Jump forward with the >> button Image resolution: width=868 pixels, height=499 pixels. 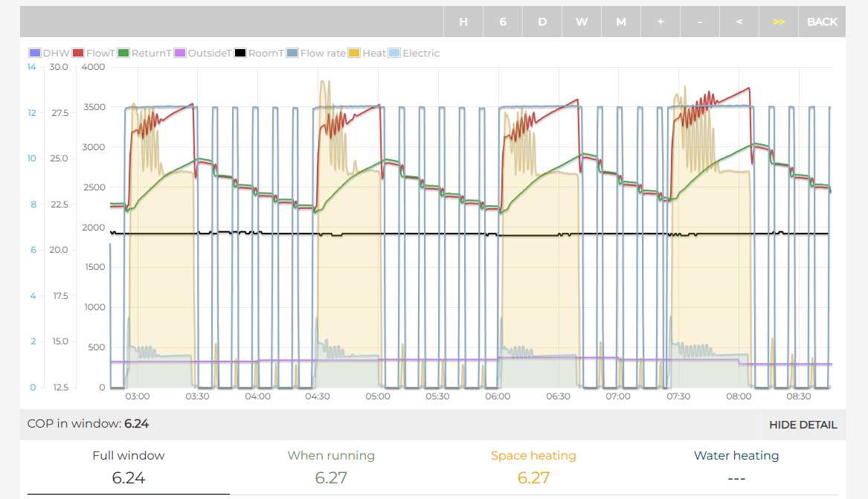[x=779, y=22]
